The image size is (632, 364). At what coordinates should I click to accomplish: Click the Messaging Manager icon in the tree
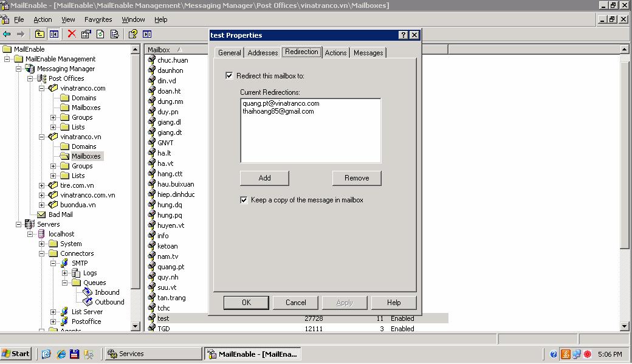click(30, 69)
